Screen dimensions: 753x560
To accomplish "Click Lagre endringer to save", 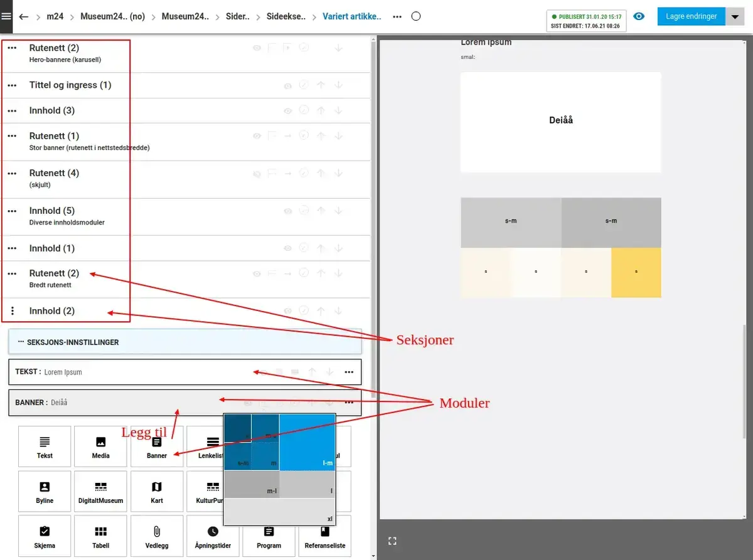I will [x=691, y=16].
